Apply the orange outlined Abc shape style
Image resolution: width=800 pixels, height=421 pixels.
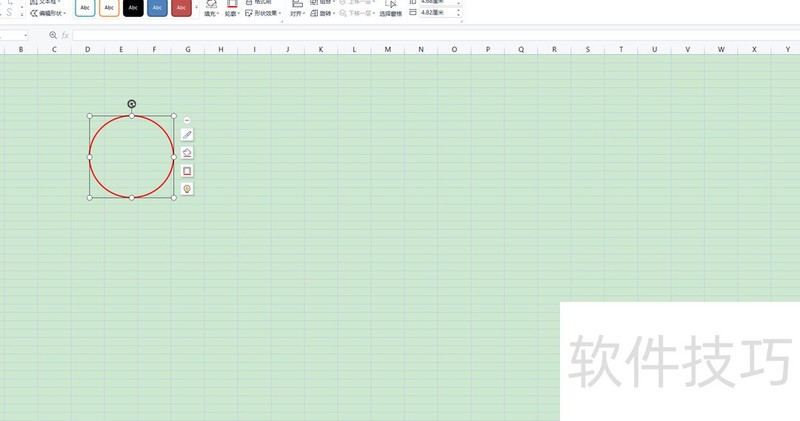109,8
